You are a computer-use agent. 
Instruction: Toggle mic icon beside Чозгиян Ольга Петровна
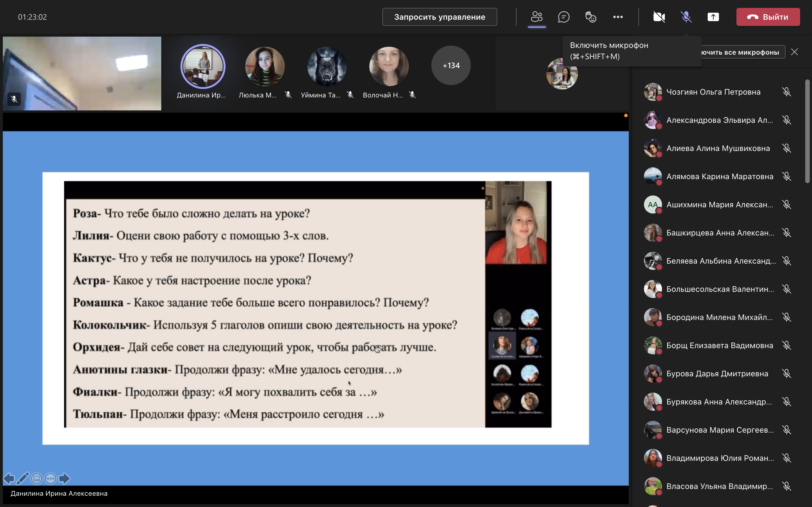pyautogui.click(x=787, y=92)
